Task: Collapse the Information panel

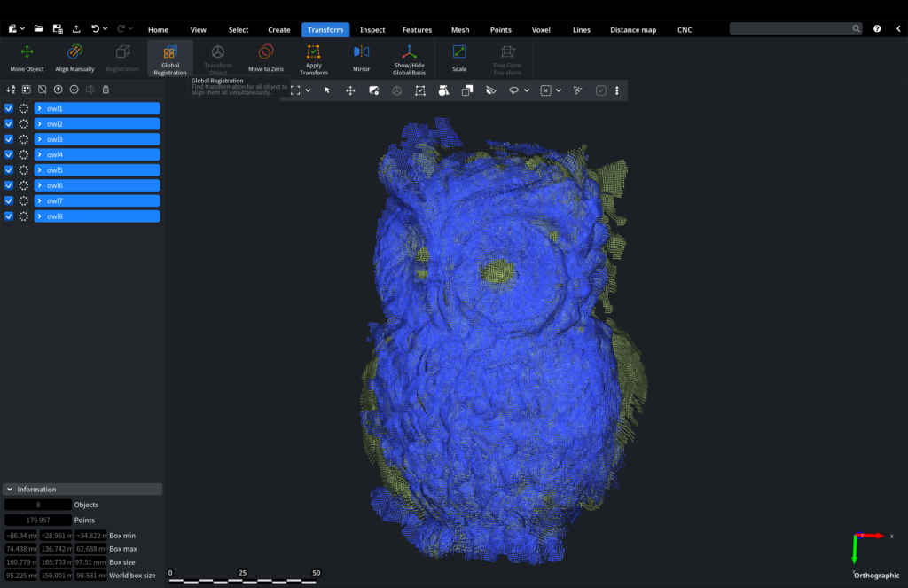Action: click(x=9, y=490)
